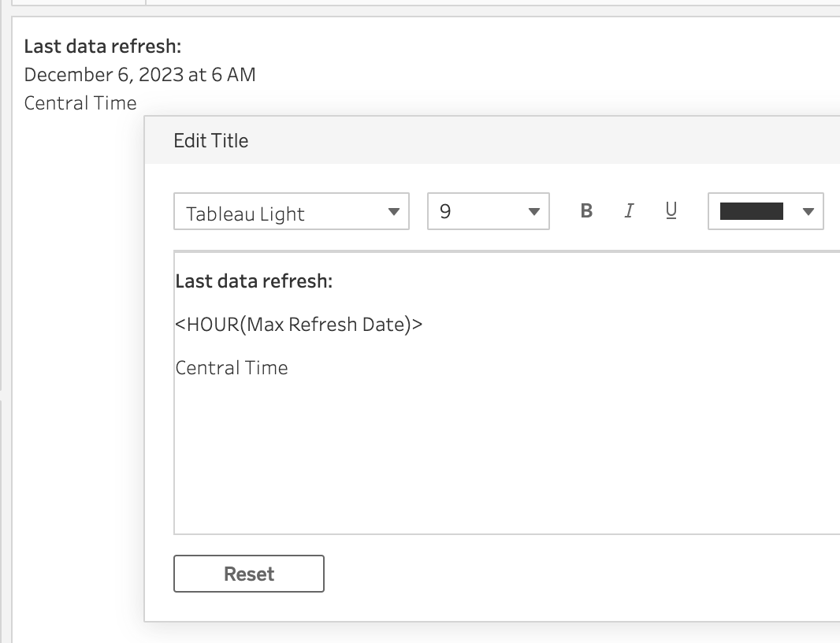Viewport: 840px width, 643px height.
Task: Click the <HOUR(Max Refresh Date)> field in editor
Action: pos(299,325)
